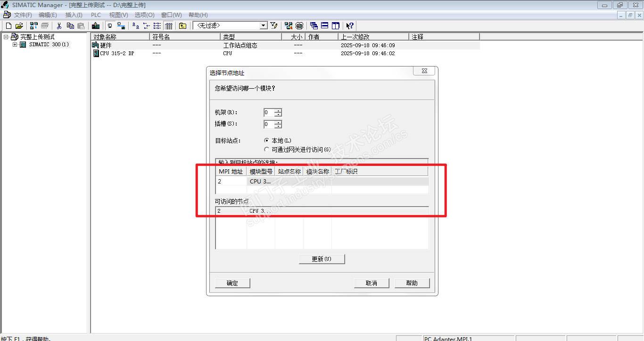Click the Download to PLC toolbar icon
The height and width of the screenshot is (341, 644).
[96, 26]
